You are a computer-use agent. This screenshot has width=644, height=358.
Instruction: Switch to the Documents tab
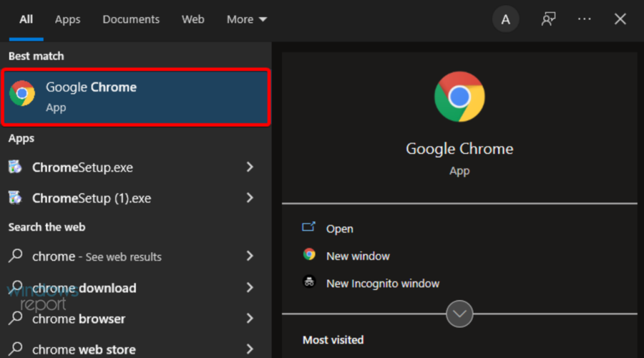point(131,19)
